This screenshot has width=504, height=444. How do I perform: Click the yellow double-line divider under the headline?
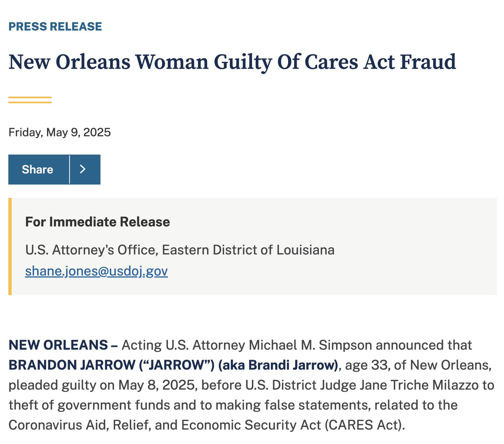(30, 100)
